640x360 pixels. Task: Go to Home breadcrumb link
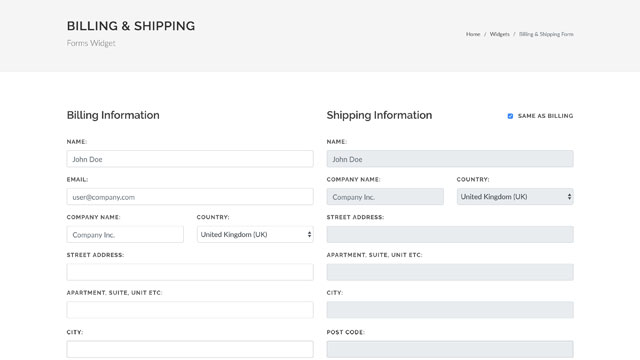[473, 34]
